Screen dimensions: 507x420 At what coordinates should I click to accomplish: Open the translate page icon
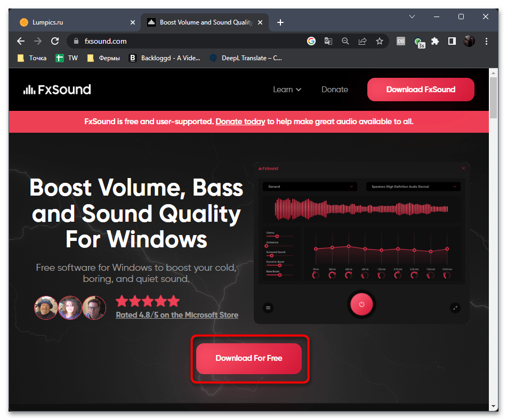[x=328, y=41]
